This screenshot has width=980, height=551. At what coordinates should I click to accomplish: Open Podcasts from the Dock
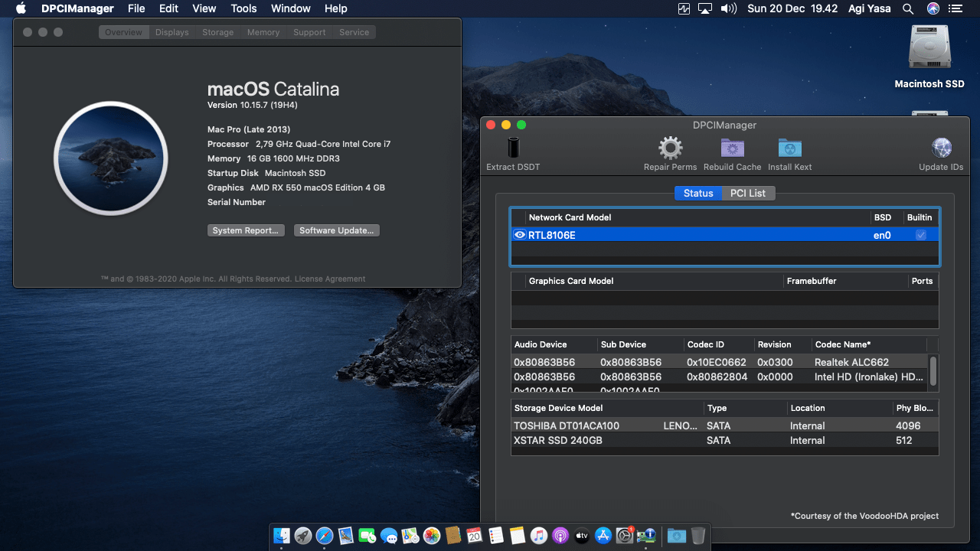point(560,536)
